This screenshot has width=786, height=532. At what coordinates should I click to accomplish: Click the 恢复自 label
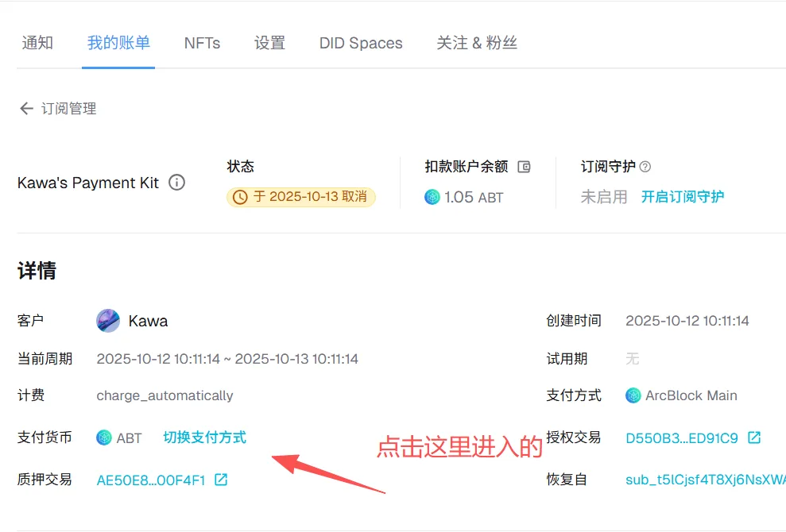[x=567, y=480]
